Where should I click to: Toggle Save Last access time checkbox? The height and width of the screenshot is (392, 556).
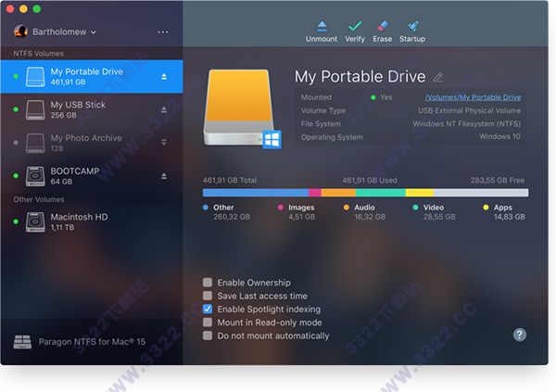208,296
